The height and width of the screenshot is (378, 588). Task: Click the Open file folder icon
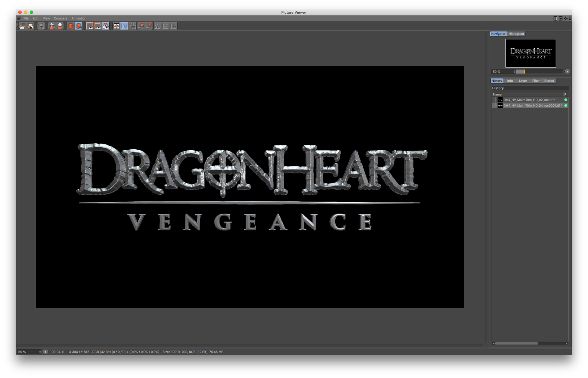click(22, 26)
